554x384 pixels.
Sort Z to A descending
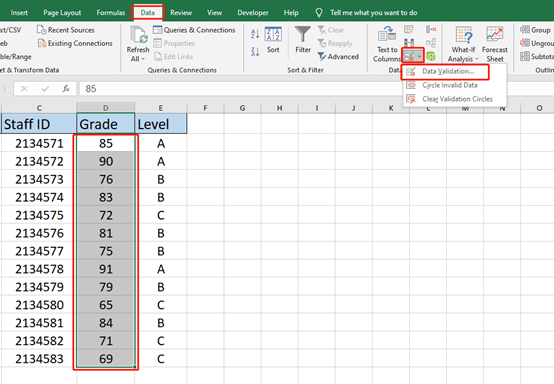pyautogui.click(x=255, y=52)
